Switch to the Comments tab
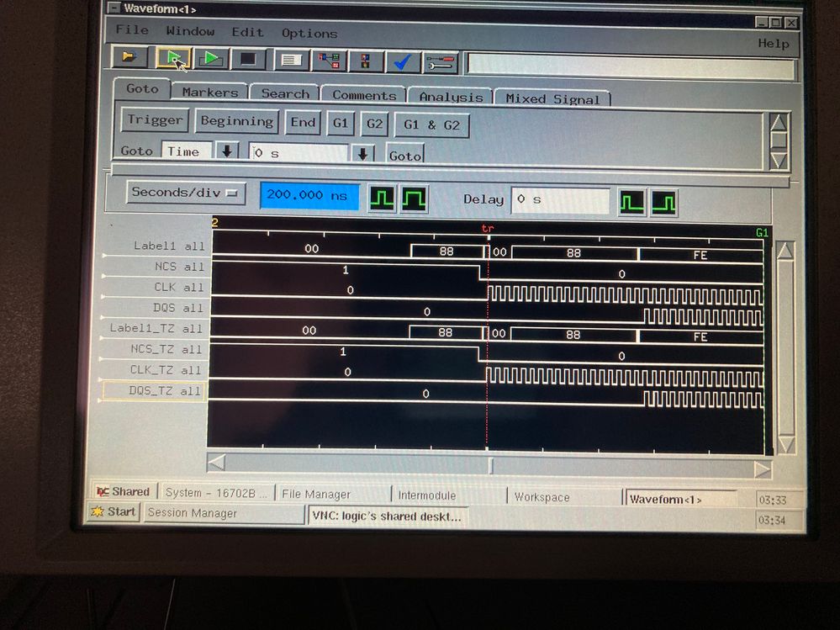840x630 pixels. (x=364, y=95)
